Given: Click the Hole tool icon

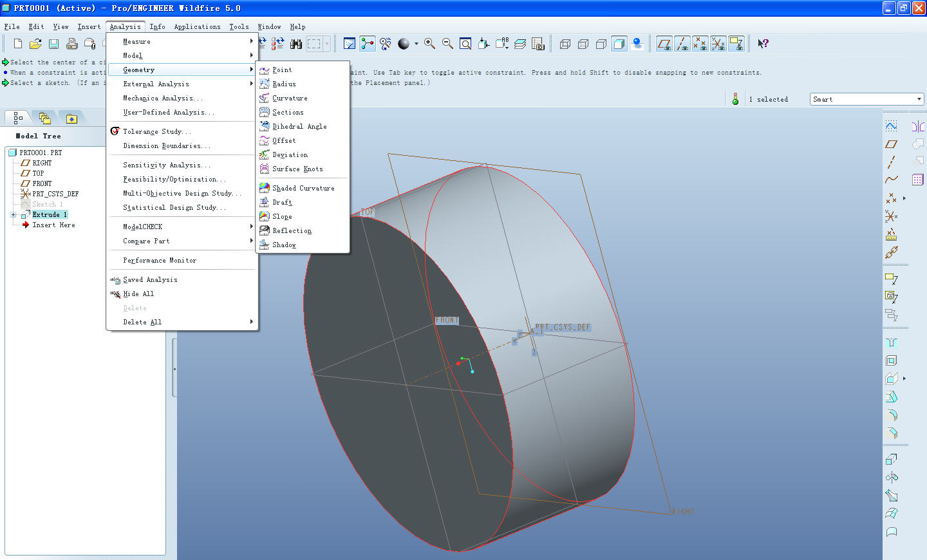Looking at the screenshot, I should pyautogui.click(x=892, y=342).
